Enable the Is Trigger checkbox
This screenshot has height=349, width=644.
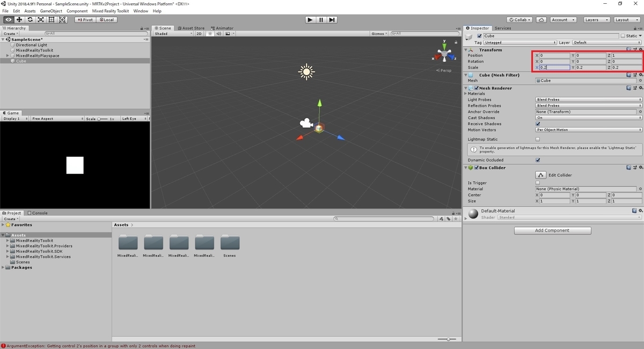tap(538, 183)
